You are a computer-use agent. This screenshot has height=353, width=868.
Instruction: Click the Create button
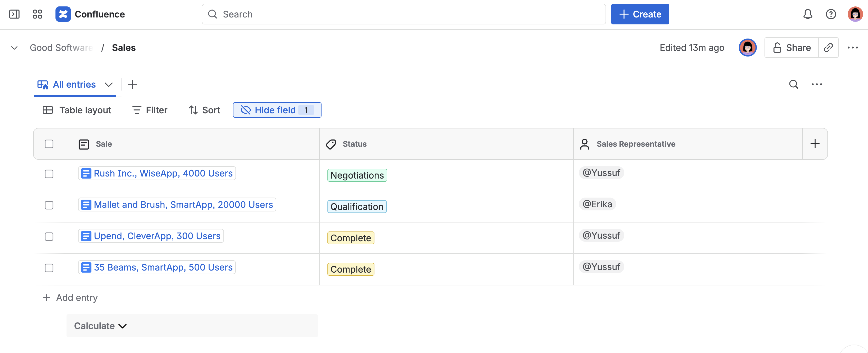click(639, 14)
